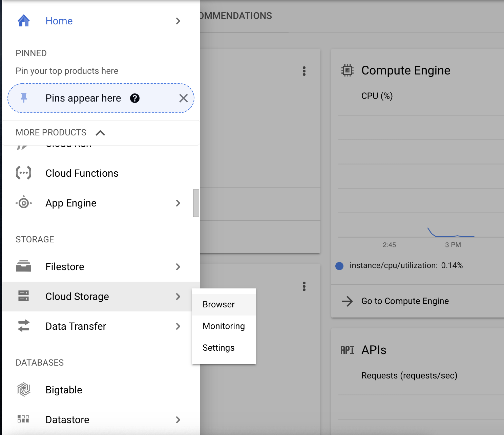Viewport: 504px width, 435px height.
Task: Dismiss the Pins appear here notice
Action: pyautogui.click(x=183, y=98)
